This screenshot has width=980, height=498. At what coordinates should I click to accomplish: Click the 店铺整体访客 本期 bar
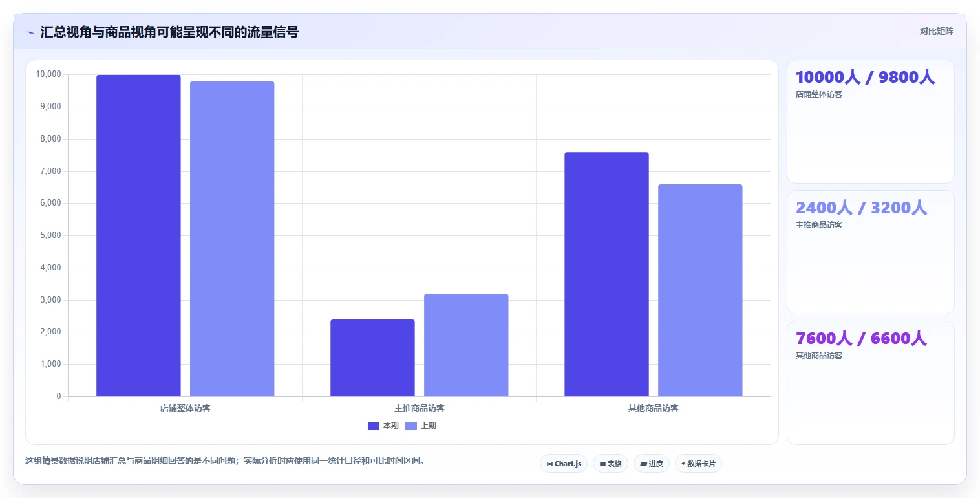coord(138,235)
